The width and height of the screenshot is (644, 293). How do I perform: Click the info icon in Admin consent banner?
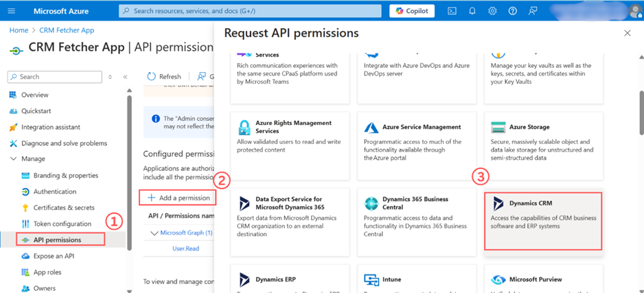pyautogui.click(x=155, y=119)
